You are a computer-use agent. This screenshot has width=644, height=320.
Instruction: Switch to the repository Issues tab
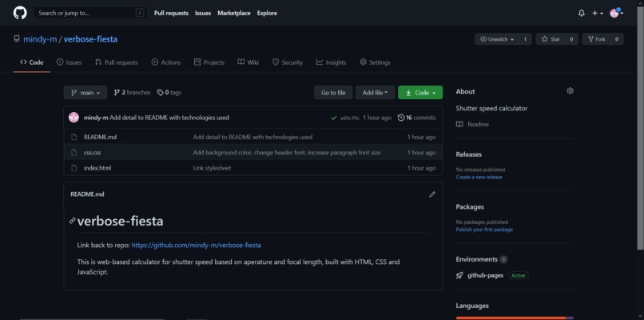tap(69, 62)
